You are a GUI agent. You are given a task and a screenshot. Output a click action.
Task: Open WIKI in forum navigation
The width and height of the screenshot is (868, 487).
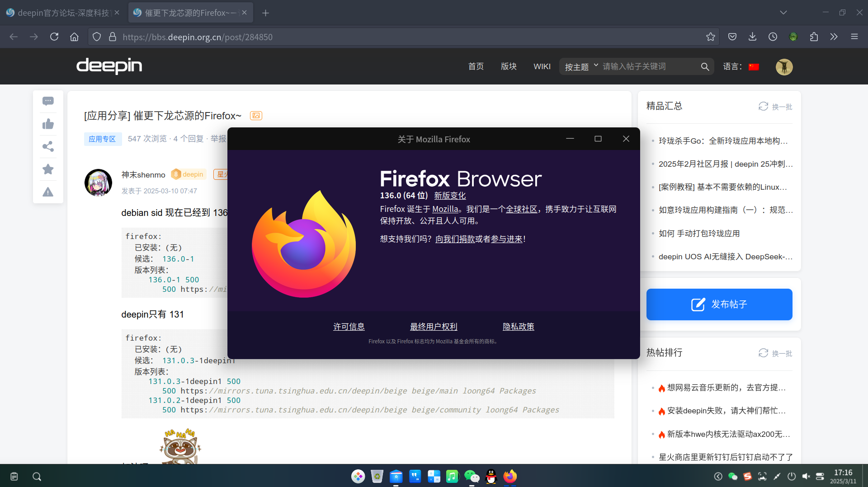(x=542, y=66)
